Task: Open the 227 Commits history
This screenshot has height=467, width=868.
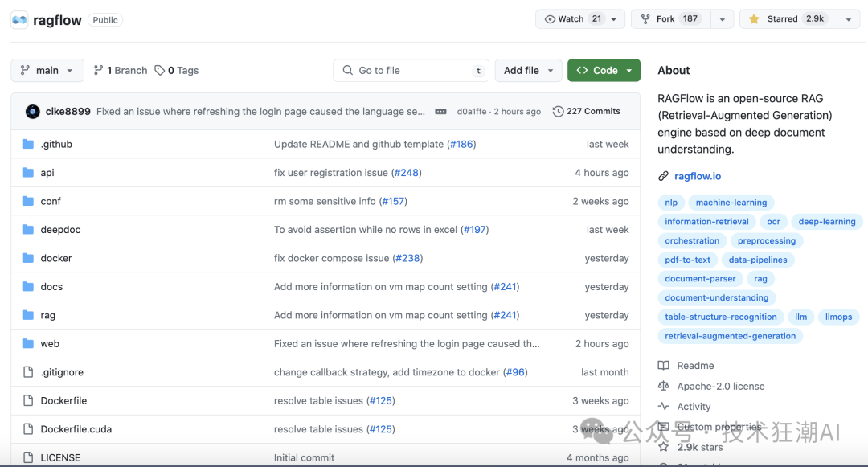Action: click(587, 112)
